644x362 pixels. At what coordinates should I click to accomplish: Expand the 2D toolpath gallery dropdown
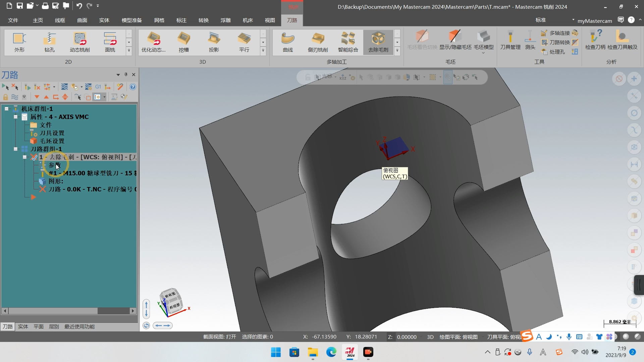click(x=129, y=51)
